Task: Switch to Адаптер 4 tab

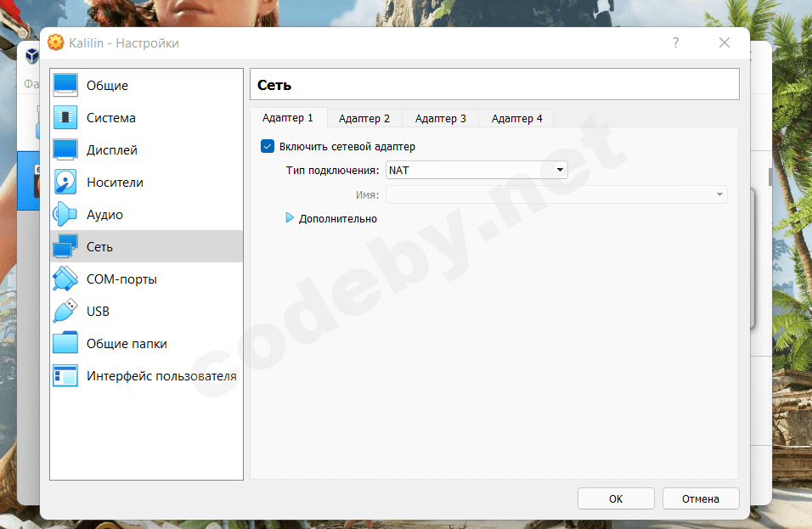Action: (x=516, y=119)
